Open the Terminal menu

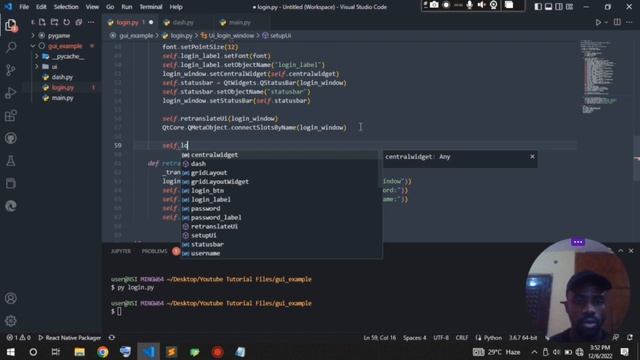(x=151, y=7)
